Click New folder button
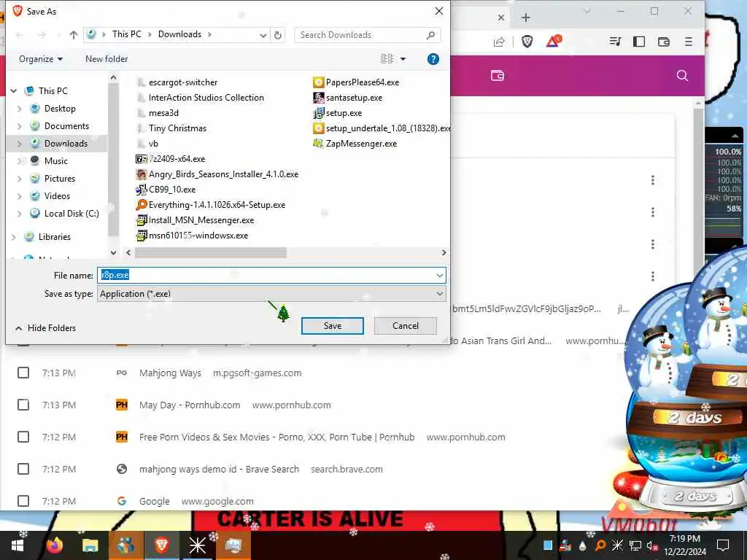Screen dimensions: 747x560 point(107,59)
